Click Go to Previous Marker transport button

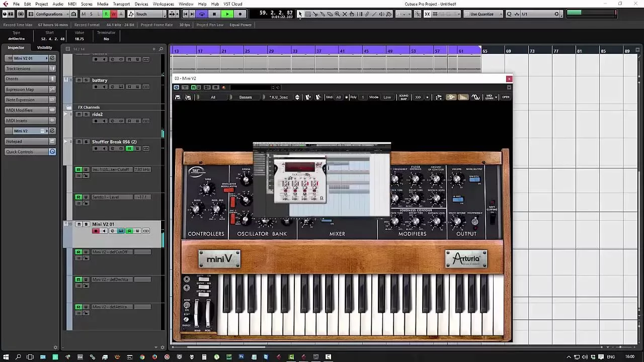[x=186, y=14]
